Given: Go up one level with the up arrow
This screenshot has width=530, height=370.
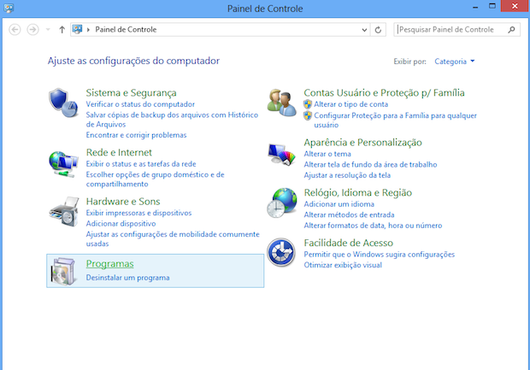Looking at the screenshot, I should coord(62,30).
